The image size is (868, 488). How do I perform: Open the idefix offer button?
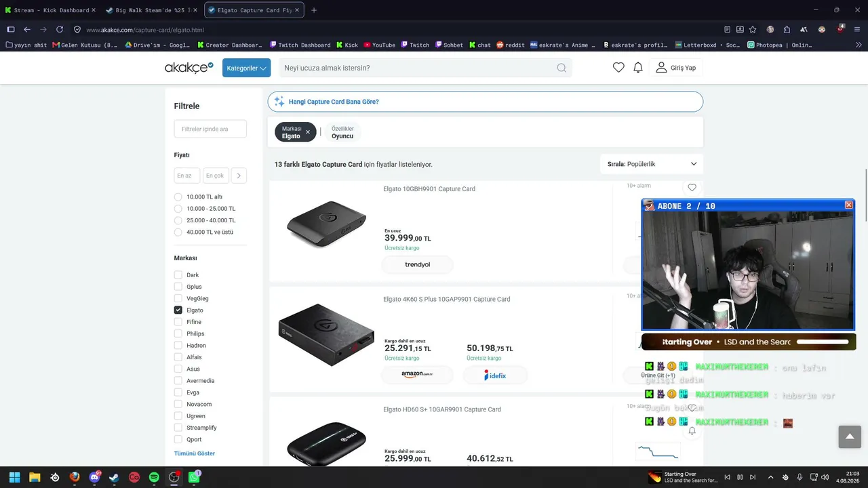pyautogui.click(x=495, y=375)
